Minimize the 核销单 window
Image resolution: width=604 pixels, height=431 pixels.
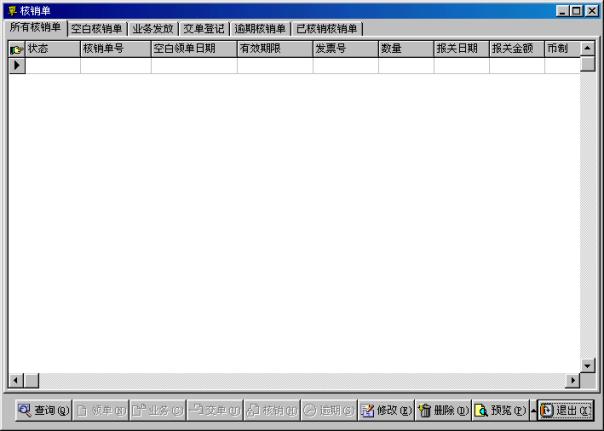(562, 11)
